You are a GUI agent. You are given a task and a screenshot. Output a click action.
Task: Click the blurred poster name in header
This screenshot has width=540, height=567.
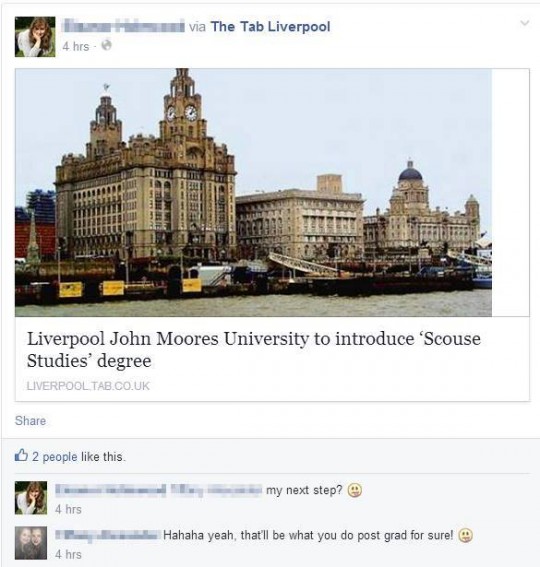point(123,27)
